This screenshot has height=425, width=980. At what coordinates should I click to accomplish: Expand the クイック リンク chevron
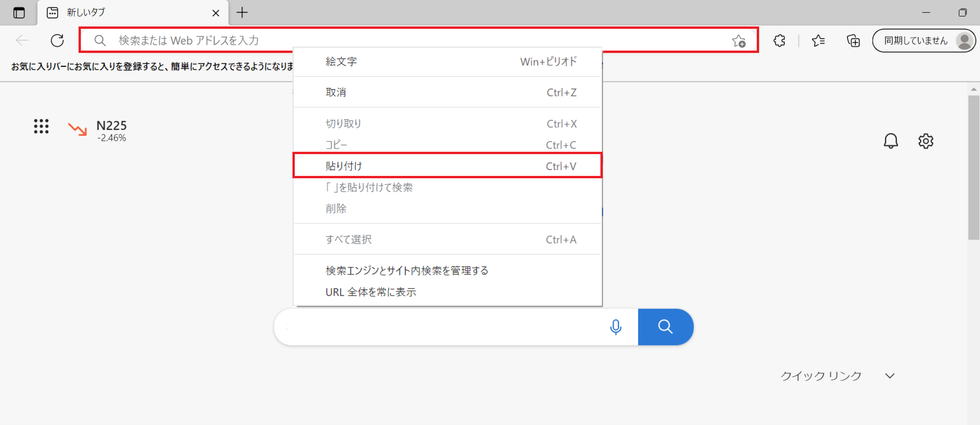890,376
